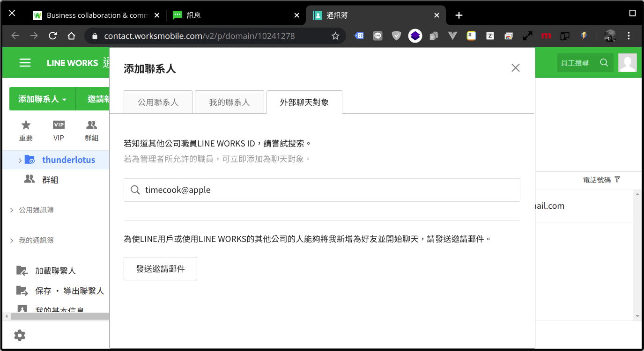644x351 pixels.
Task: Click the blue B extension icon
Action: (x=359, y=36)
